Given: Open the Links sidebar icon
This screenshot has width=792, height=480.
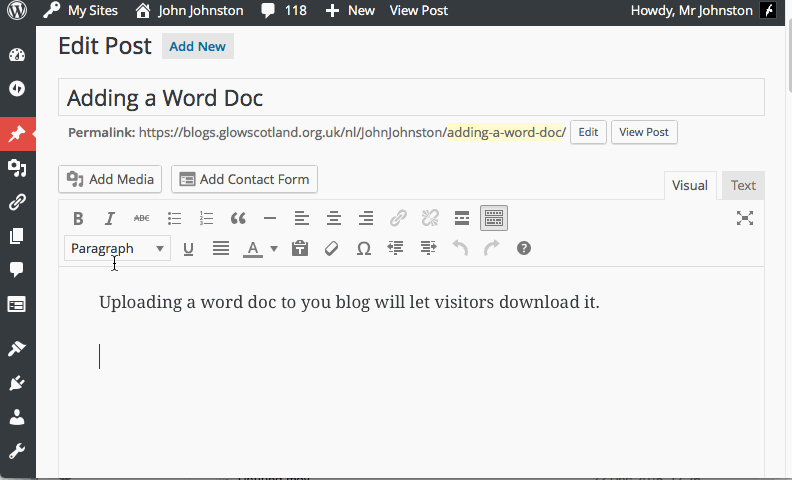Looking at the screenshot, I should click(x=17, y=202).
